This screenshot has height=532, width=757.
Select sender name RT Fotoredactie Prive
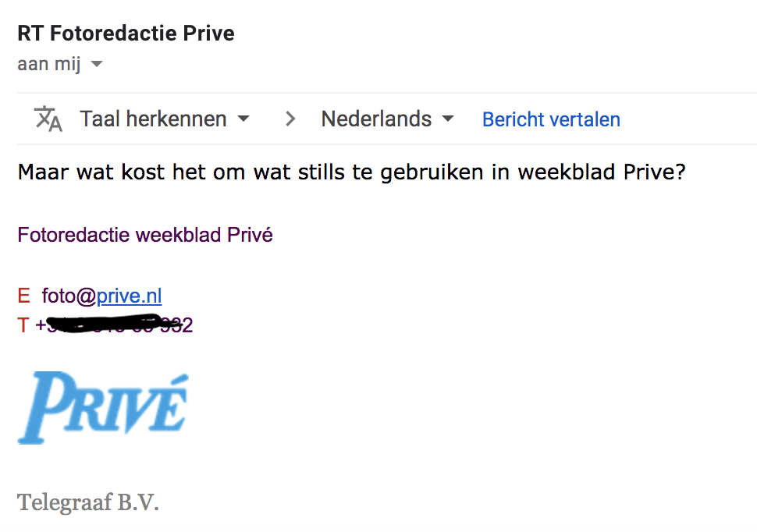click(x=126, y=34)
